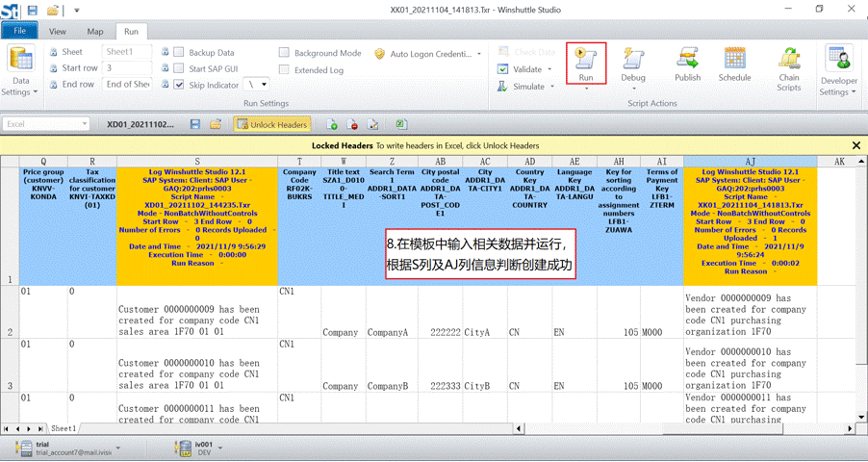868x462 pixels.
Task: Switch to the View tab
Action: click(57, 32)
